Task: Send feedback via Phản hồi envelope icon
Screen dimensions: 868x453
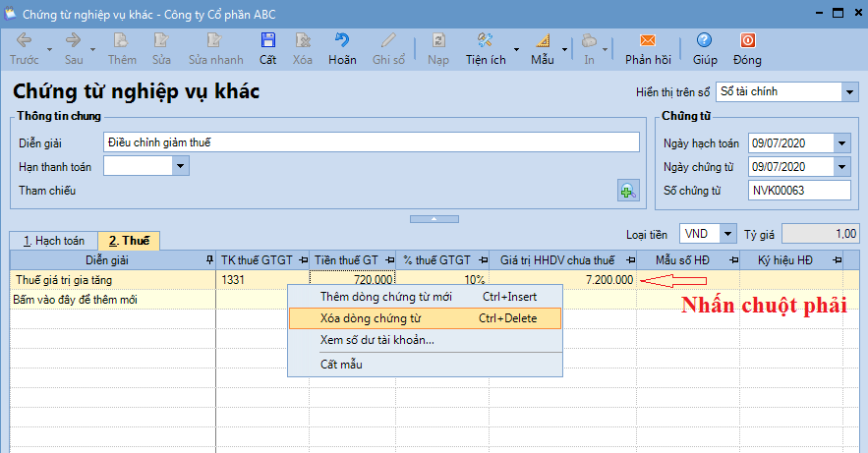Action: tap(648, 40)
